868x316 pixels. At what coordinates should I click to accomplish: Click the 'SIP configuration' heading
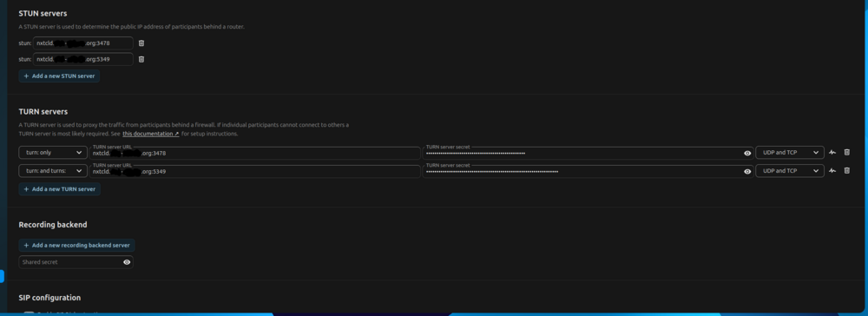coord(49,298)
